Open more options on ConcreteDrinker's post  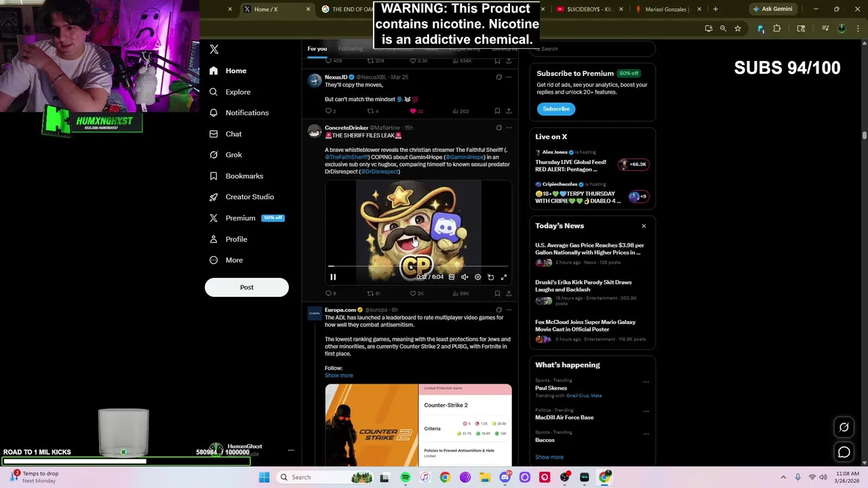pyautogui.click(x=509, y=127)
